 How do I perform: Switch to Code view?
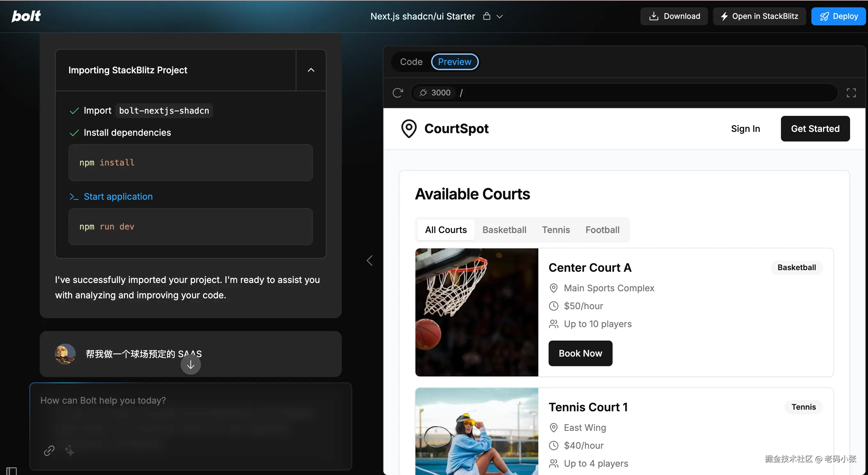pos(411,62)
